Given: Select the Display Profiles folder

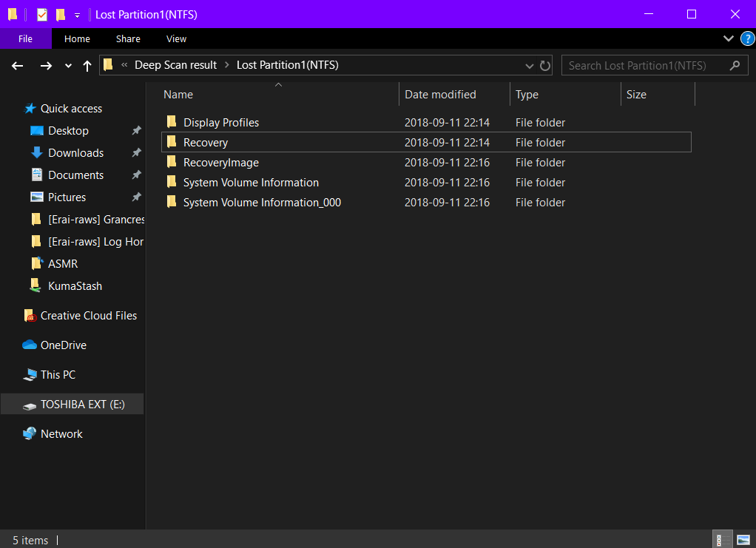Looking at the screenshot, I should click(x=426, y=123).
